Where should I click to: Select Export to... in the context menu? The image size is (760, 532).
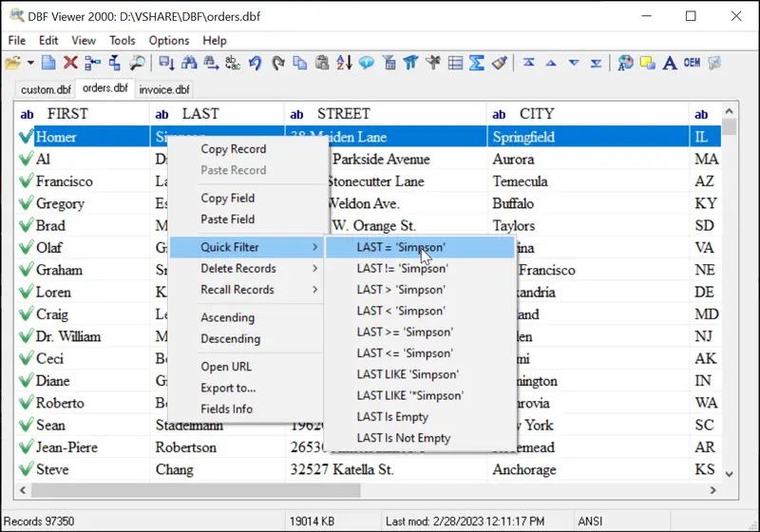click(x=228, y=388)
